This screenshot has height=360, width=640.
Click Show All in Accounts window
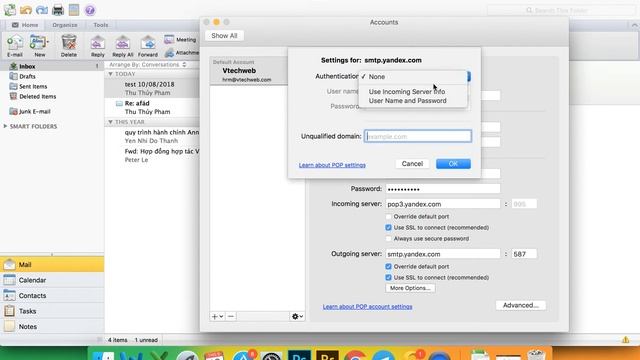coord(224,36)
